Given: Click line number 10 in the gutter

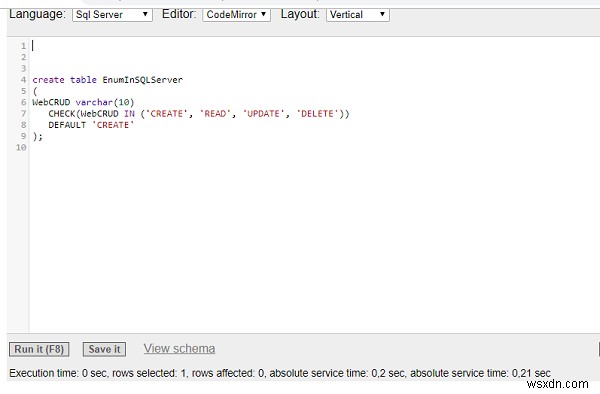Looking at the screenshot, I should click(21, 148).
